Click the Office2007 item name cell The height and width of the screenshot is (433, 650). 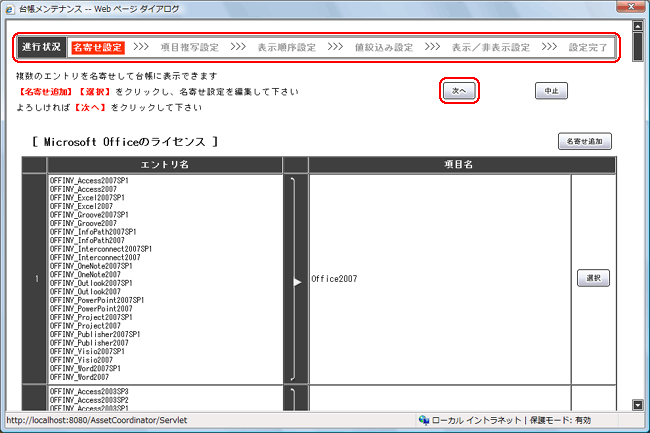tap(440, 279)
